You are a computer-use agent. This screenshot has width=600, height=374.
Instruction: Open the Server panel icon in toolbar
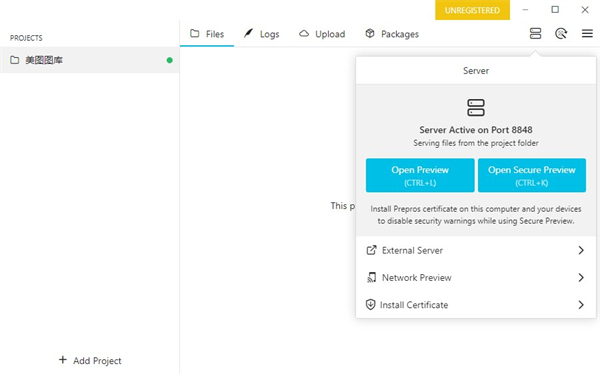(x=535, y=34)
